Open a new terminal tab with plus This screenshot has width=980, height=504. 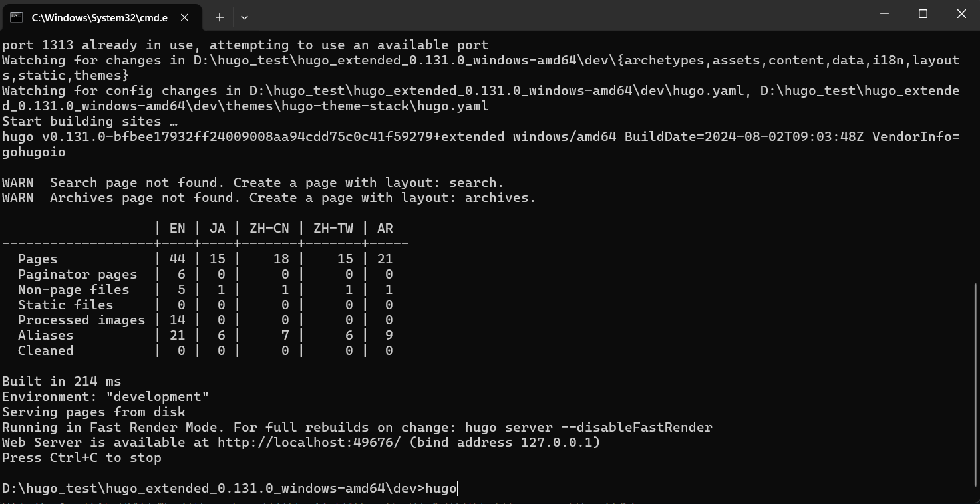219,17
